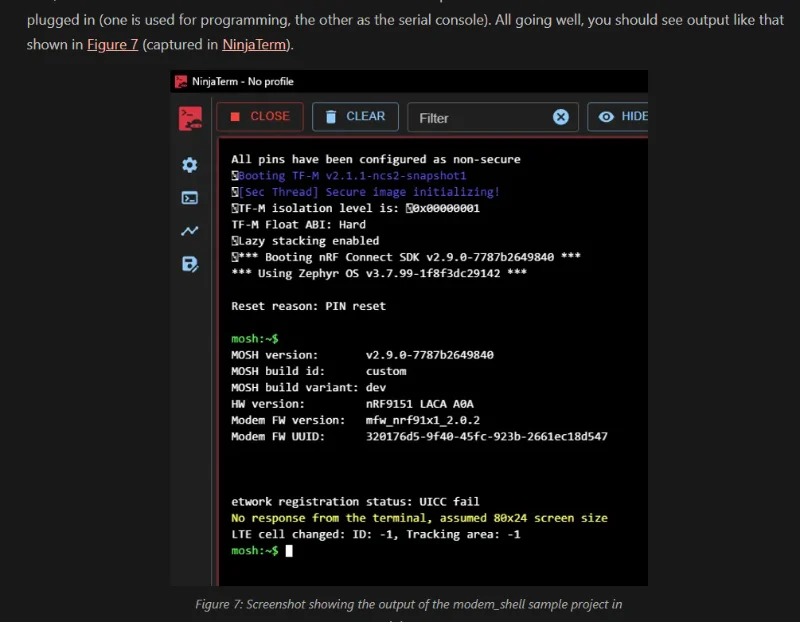Click the Figure 7 caption text

pyautogui.click(x=408, y=604)
